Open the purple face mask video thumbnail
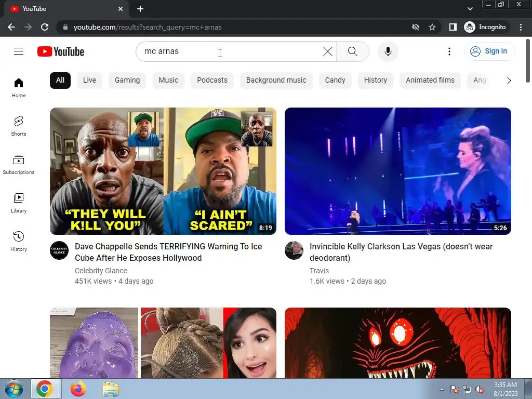 point(163,343)
